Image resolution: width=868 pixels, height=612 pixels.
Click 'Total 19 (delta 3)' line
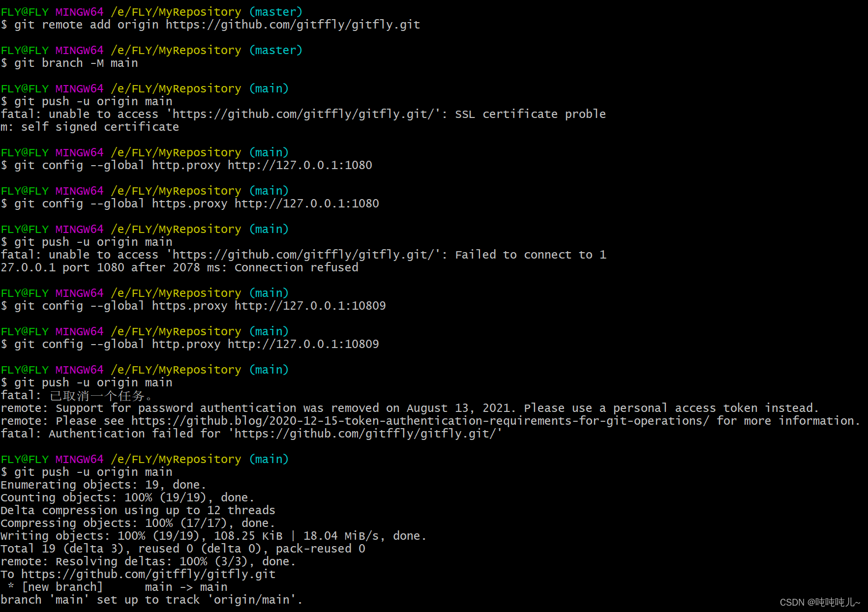pos(183,549)
